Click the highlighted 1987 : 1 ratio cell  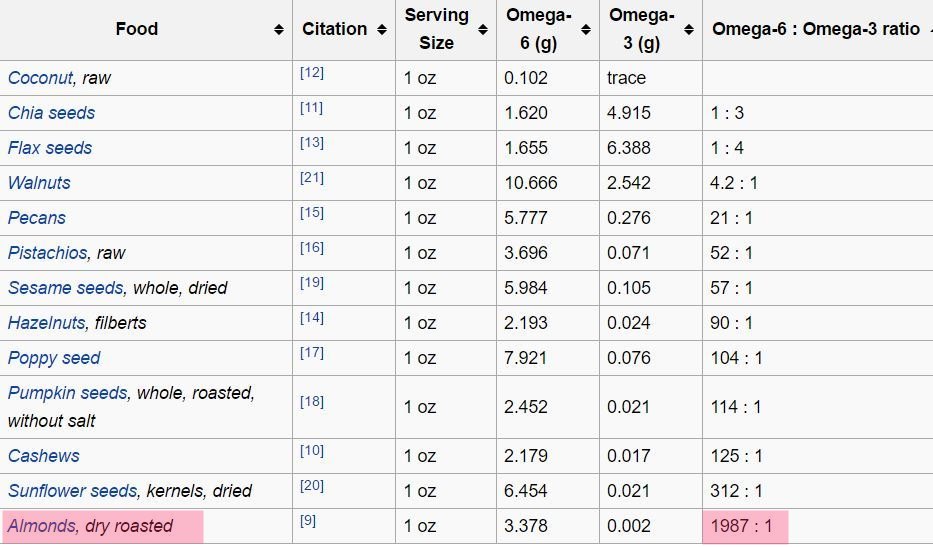click(x=744, y=526)
